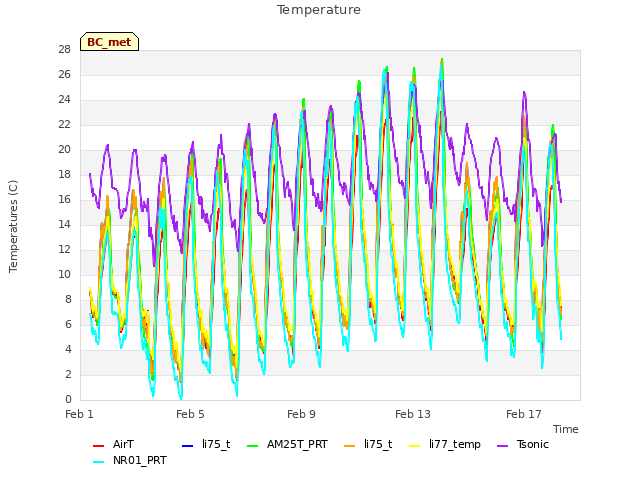Click the BC_met annotation label

tap(109, 42)
